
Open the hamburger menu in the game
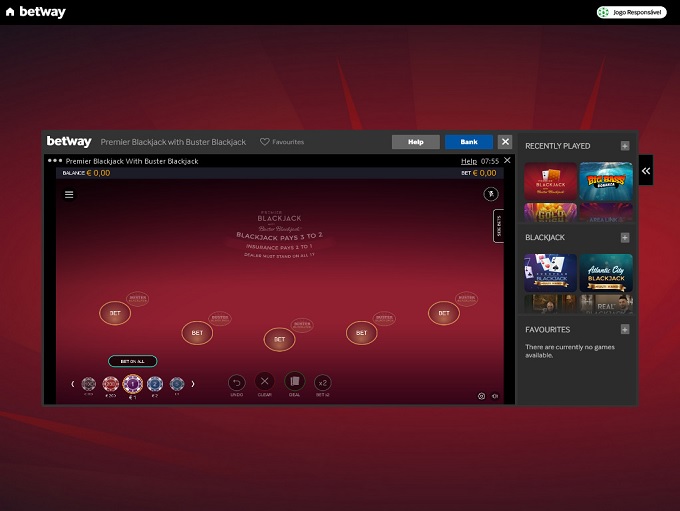point(69,195)
